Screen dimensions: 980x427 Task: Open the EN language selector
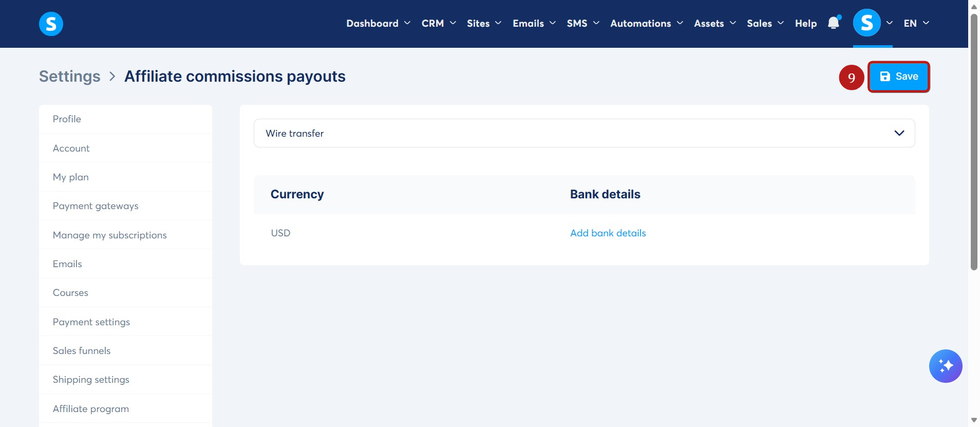coord(916,23)
